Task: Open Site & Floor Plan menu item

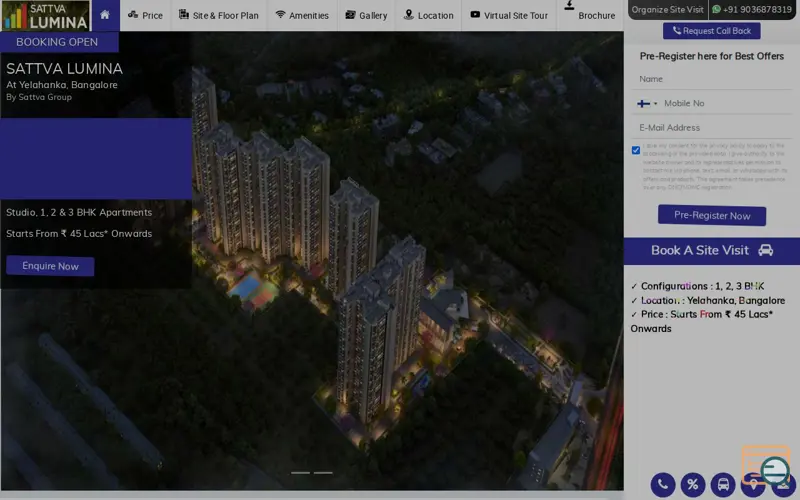Action: (219, 15)
